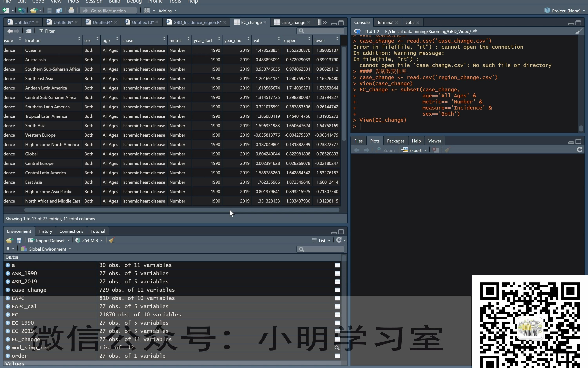This screenshot has height=368, width=588.
Task: Click the back arrow in data viewer
Action: pos(10,31)
